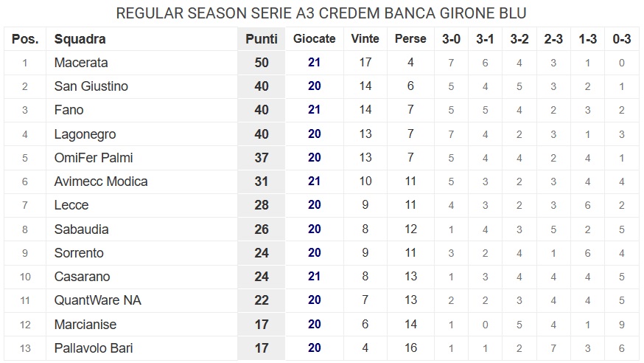Open Lagonegro team entry

click(85, 134)
